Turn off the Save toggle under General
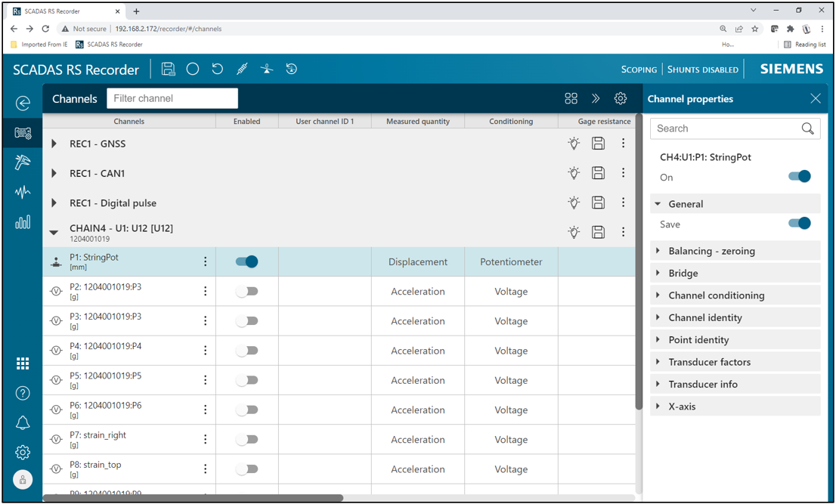This screenshot has height=504, width=836. (799, 224)
